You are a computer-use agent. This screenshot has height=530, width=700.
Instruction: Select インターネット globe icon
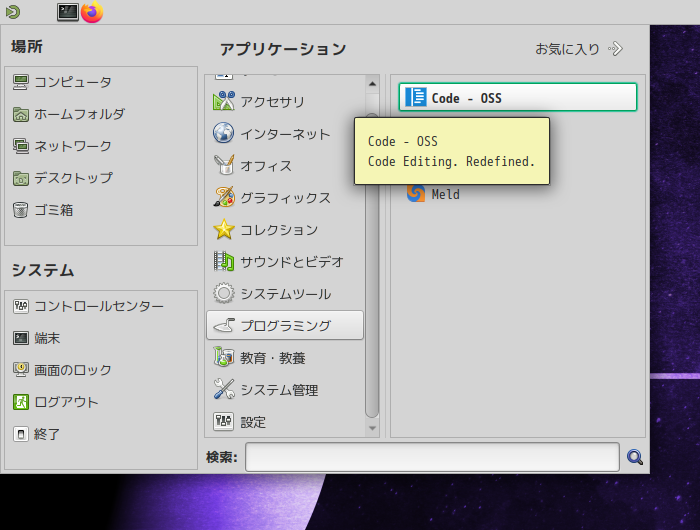[224, 133]
